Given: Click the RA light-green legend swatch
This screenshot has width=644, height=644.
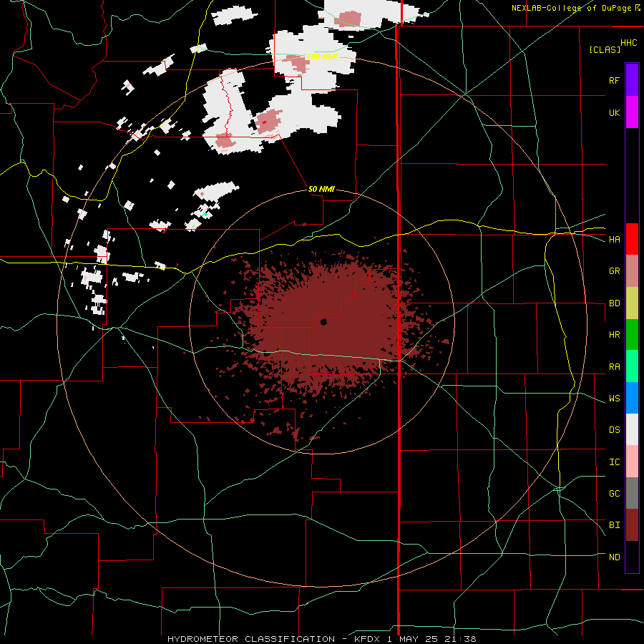Looking at the screenshot, I should point(632,366).
